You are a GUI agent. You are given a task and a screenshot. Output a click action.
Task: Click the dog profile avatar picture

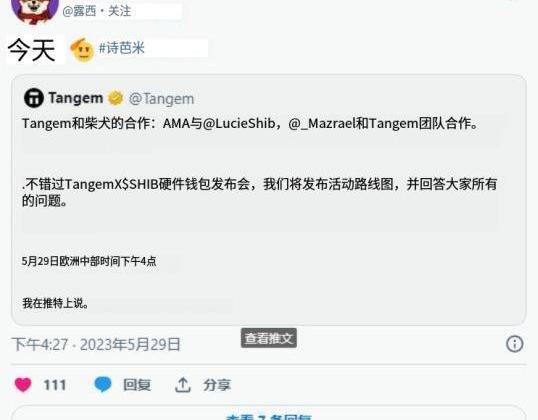(34, 10)
